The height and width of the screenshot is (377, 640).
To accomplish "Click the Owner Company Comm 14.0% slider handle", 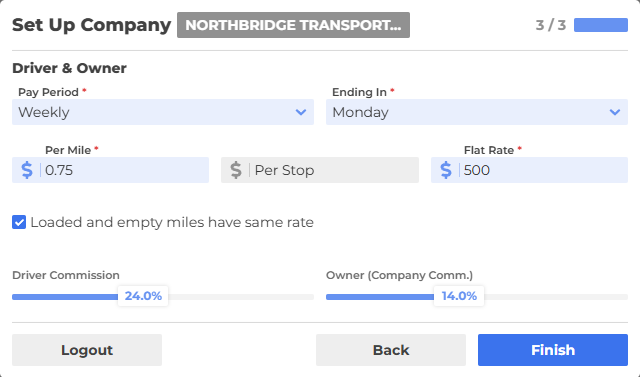I will [459, 296].
